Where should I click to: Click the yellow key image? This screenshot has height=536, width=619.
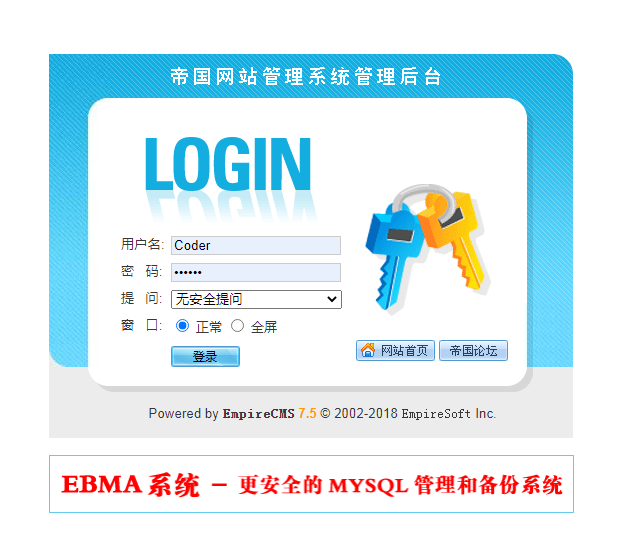[x=454, y=239]
